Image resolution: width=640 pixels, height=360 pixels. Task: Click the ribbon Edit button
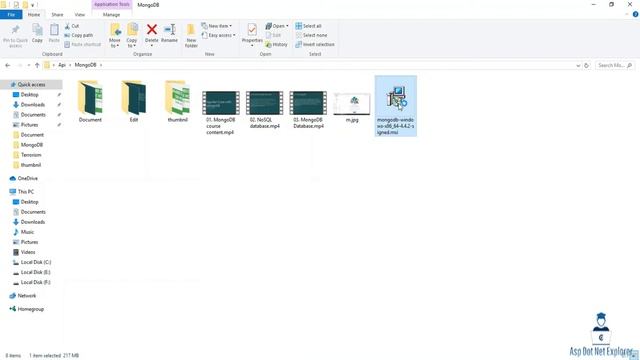(273, 35)
